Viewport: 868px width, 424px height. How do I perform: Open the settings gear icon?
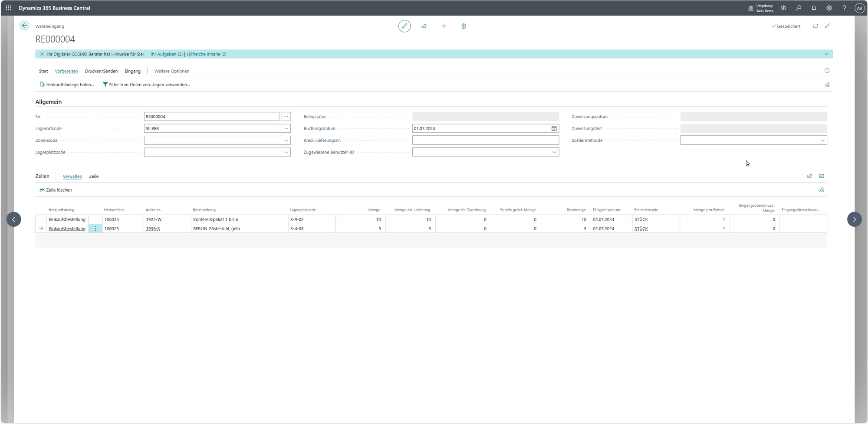pyautogui.click(x=829, y=8)
